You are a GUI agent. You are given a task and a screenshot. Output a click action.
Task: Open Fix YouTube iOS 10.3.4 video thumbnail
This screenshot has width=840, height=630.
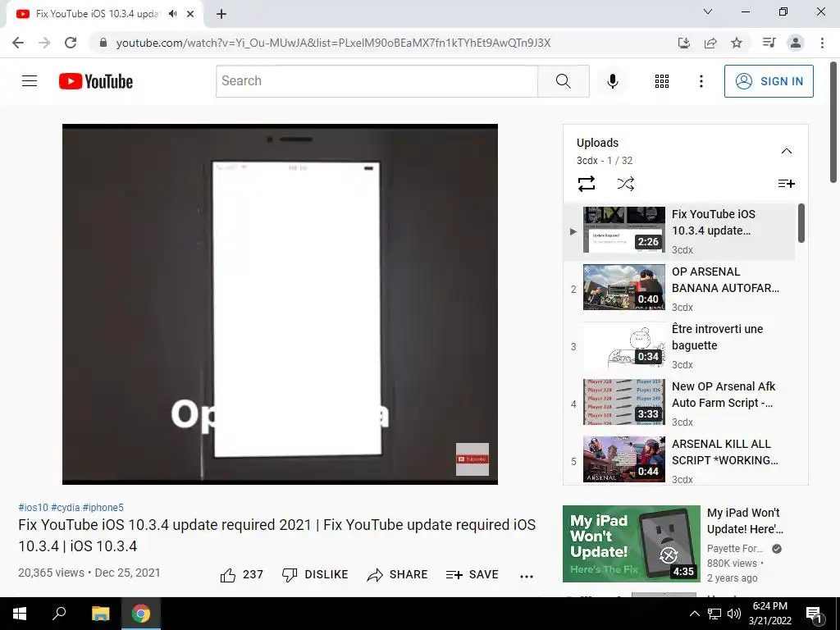point(624,230)
